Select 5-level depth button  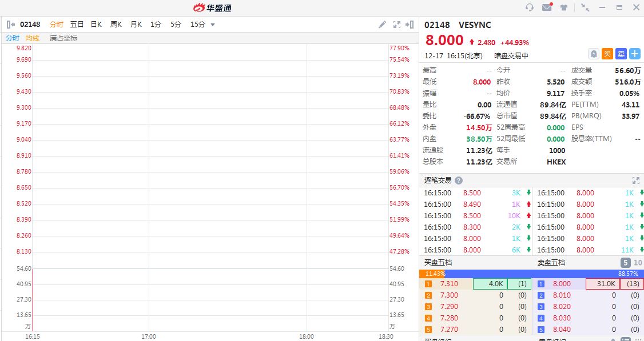click(x=625, y=263)
